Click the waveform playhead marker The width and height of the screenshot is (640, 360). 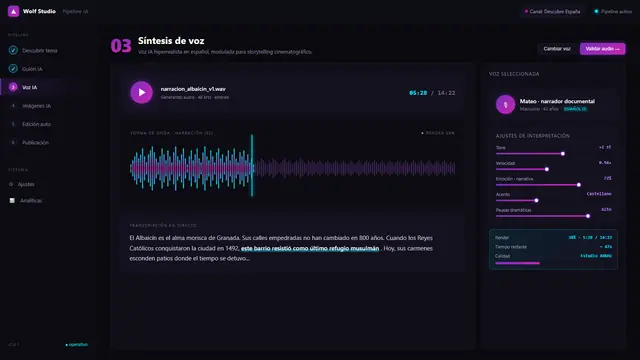click(252, 165)
